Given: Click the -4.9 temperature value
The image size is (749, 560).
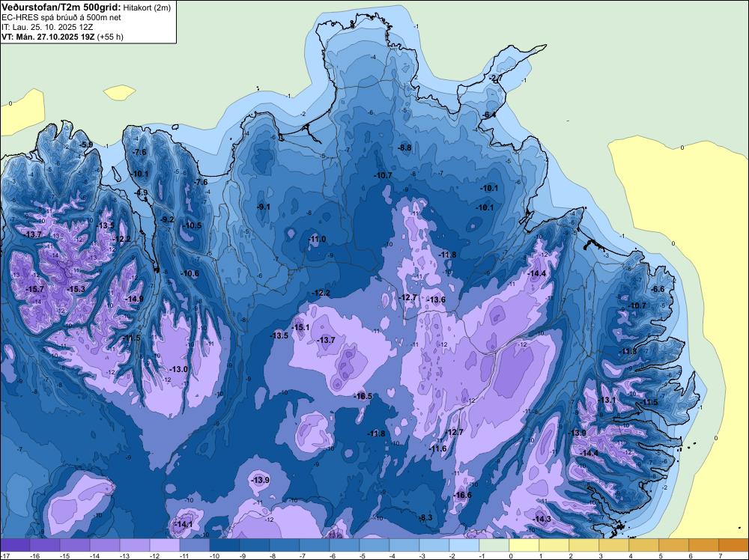Looking at the screenshot, I should pos(142,192).
